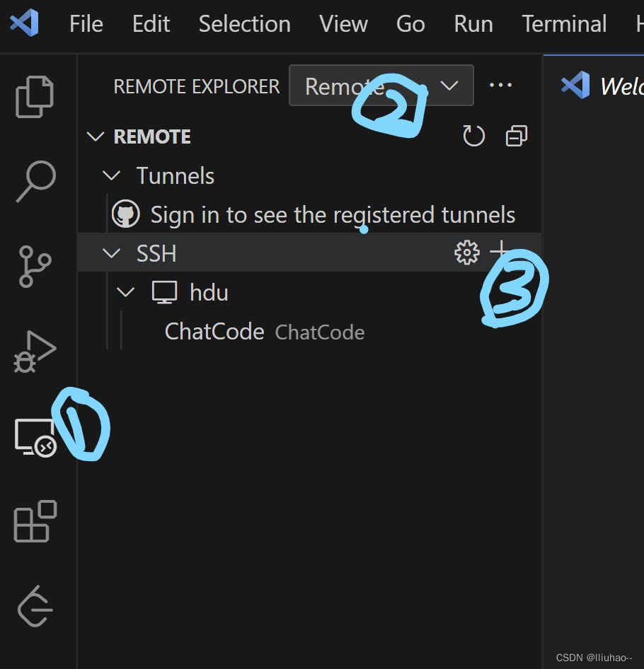The width and height of the screenshot is (644, 669).
Task: Collapse all items in Remote section
Action: 517,136
